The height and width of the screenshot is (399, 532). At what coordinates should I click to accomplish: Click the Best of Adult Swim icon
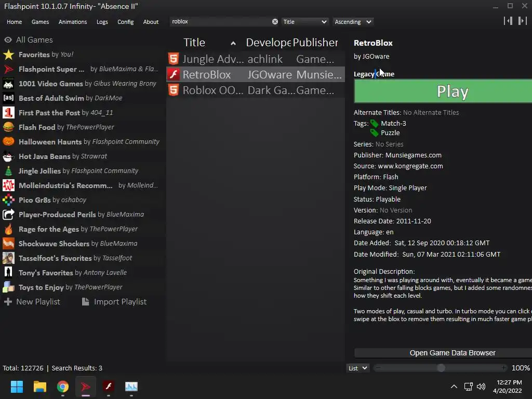(8, 98)
